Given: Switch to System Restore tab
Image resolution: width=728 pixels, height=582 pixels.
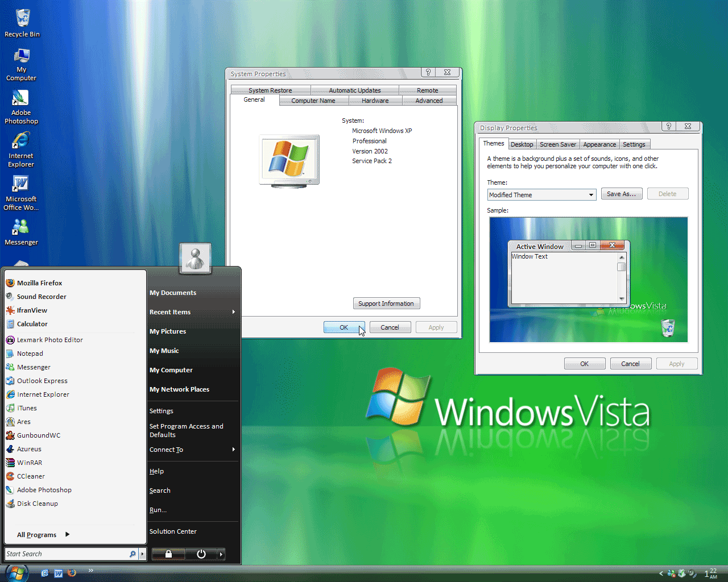Looking at the screenshot, I should (x=270, y=90).
